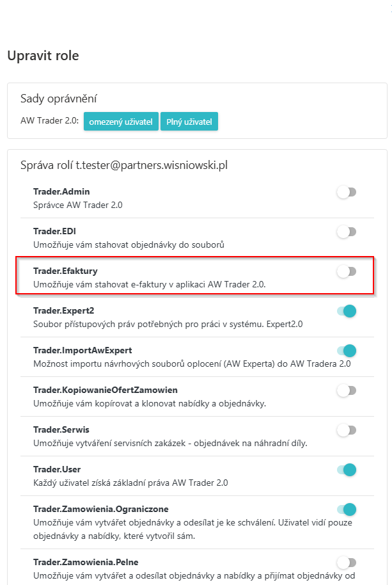Viewport: 392px width, 585px height.
Task: Turn off Trader.ImportAwExpert switch
Action: pos(346,351)
